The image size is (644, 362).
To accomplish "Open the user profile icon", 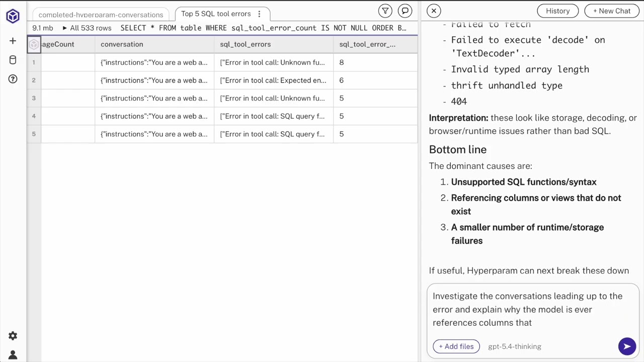I will (13, 355).
